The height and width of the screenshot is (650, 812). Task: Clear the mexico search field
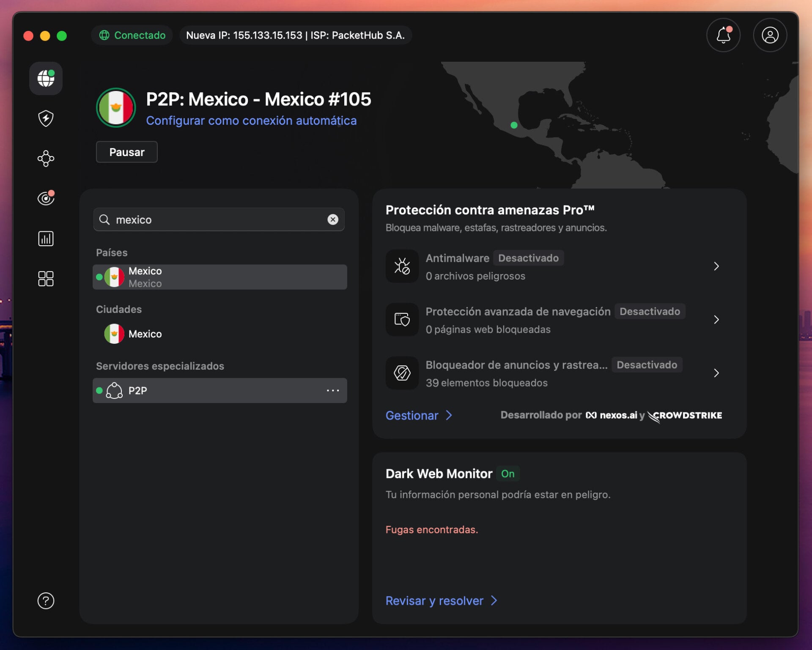[333, 219]
